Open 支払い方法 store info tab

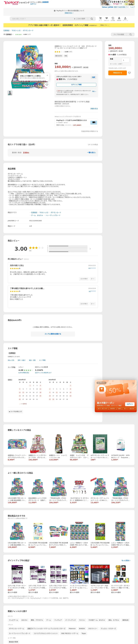[11, 360]
